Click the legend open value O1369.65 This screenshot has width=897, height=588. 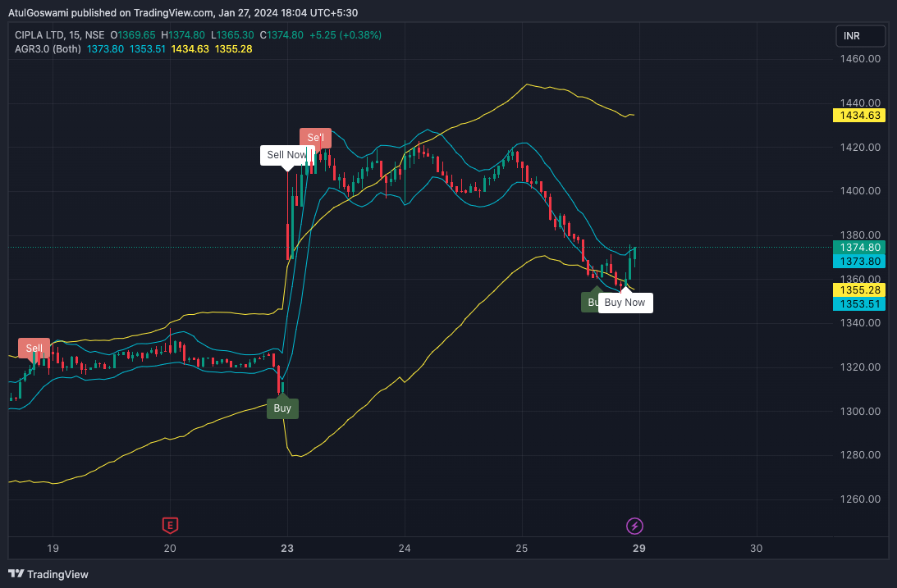click(x=133, y=35)
